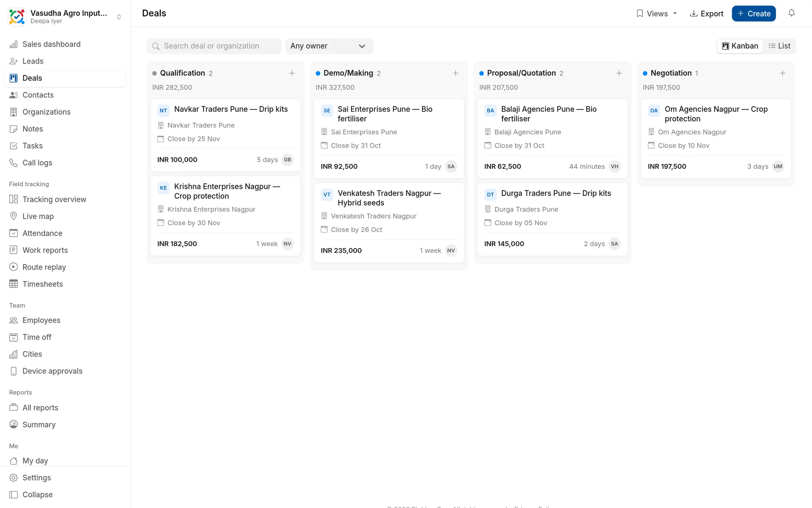Image resolution: width=812 pixels, height=508 pixels.
Task: Click the UM owner avatar on Om Agencies deal
Action: pyautogui.click(x=778, y=166)
